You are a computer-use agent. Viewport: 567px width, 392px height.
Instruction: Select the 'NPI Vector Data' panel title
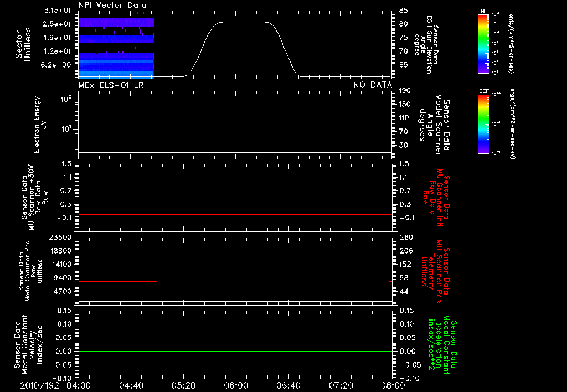click(x=112, y=5)
